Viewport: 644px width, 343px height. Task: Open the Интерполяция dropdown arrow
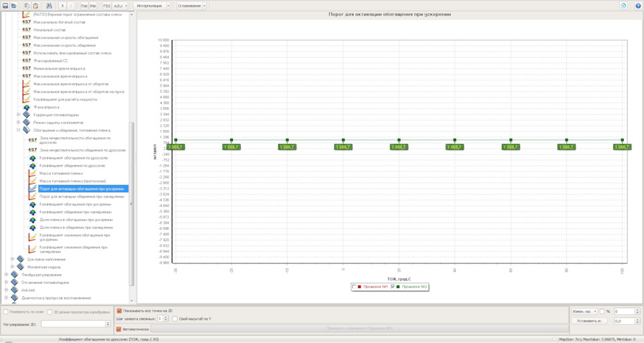click(168, 6)
